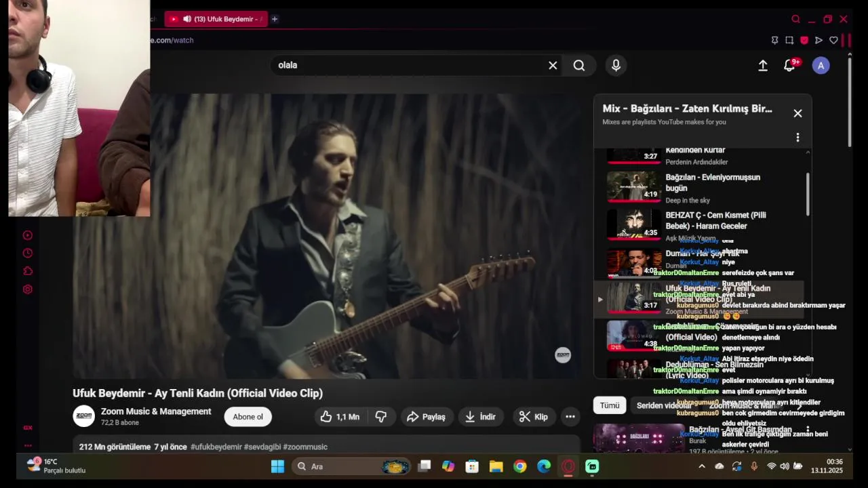Run YouTube search with magnifier button
Image resolution: width=868 pixels, height=488 pixels.
(579, 65)
